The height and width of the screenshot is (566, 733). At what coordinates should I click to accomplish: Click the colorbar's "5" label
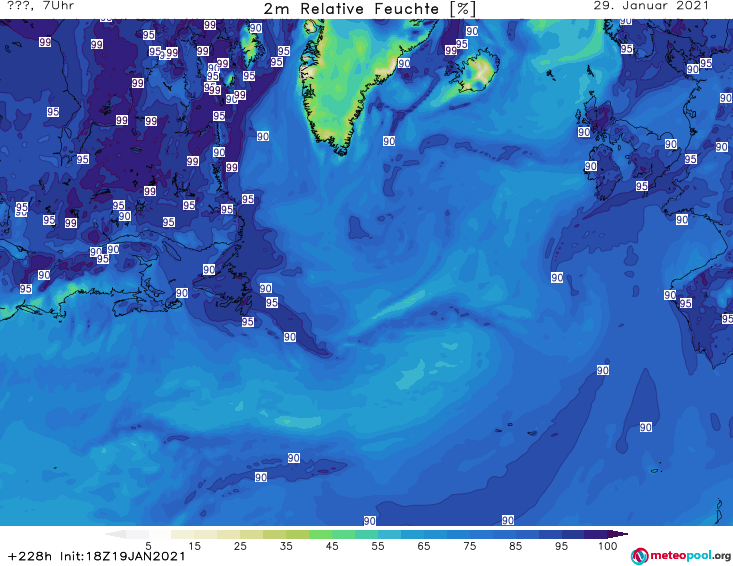click(x=148, y=546)
